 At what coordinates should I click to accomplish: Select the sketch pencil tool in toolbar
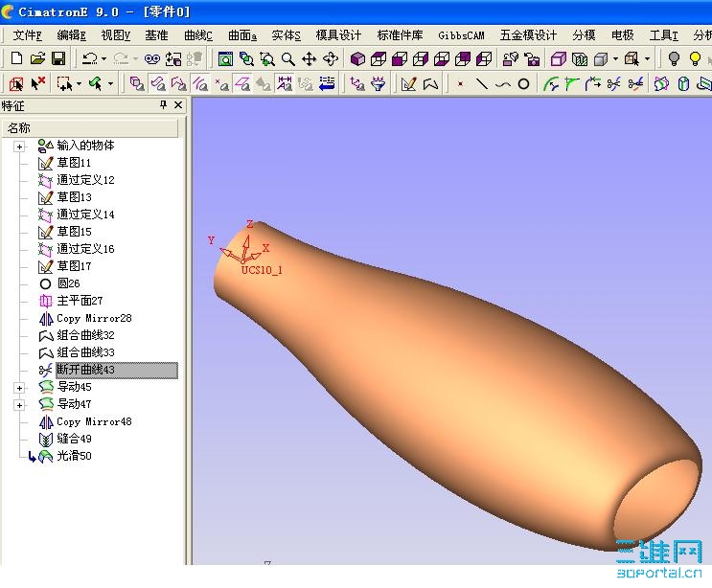pos(408,83)
